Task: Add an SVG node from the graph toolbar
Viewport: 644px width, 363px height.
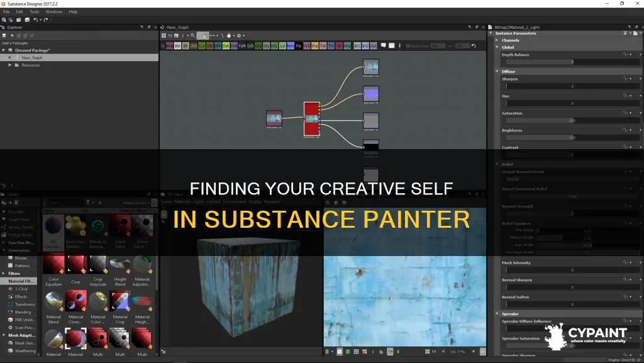Action: [x=307, y=46]
